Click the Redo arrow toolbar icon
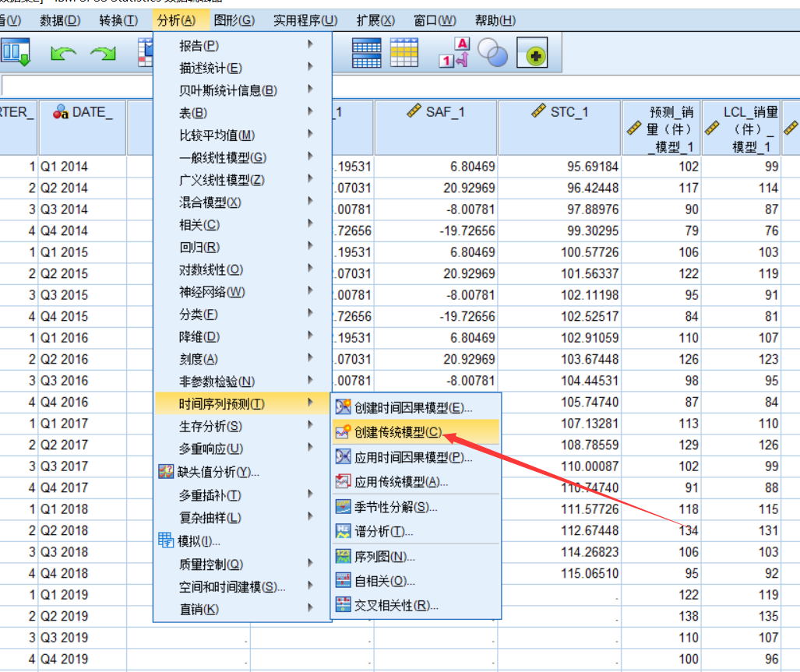 pos(103,53)
